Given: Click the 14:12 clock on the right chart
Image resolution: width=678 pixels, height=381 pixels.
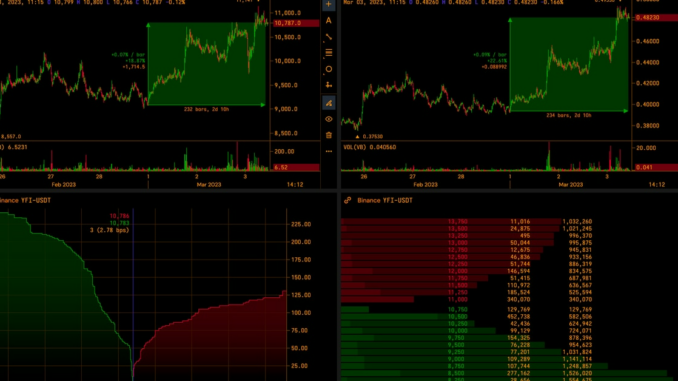Looking at the screenshot, I should coord(657,185).
